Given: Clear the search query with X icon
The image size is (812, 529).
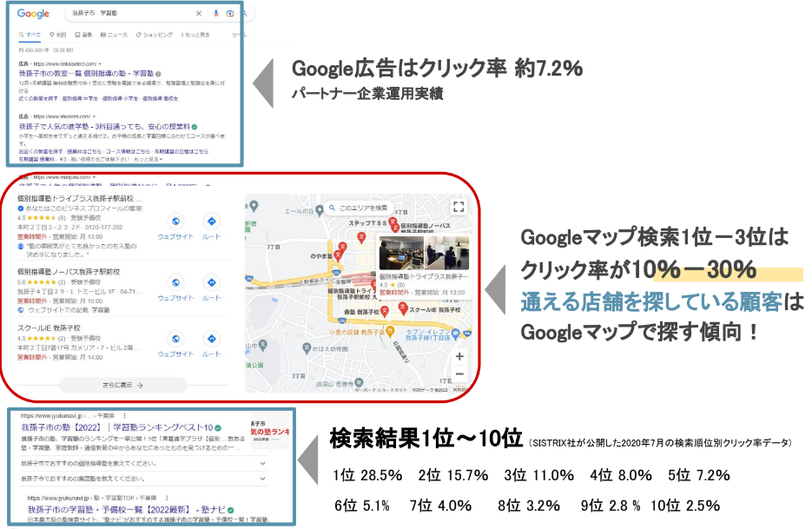Looking at the screenshot, I should coord(198,14).
